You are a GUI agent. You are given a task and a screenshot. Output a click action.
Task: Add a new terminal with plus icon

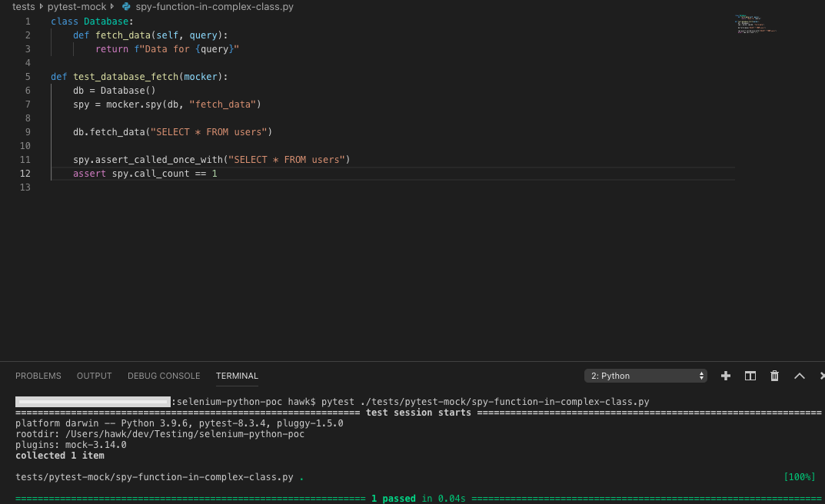726,376
